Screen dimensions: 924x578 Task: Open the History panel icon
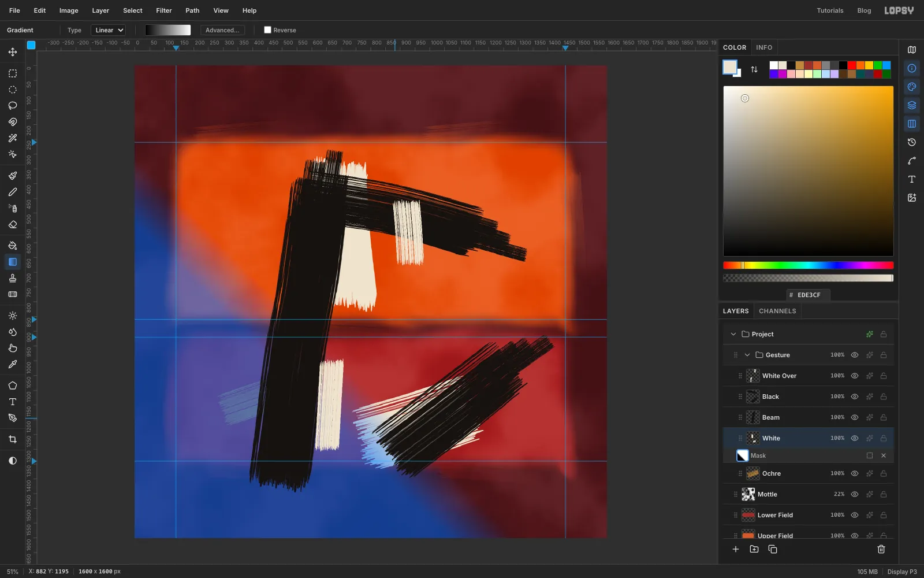[912, 142]
